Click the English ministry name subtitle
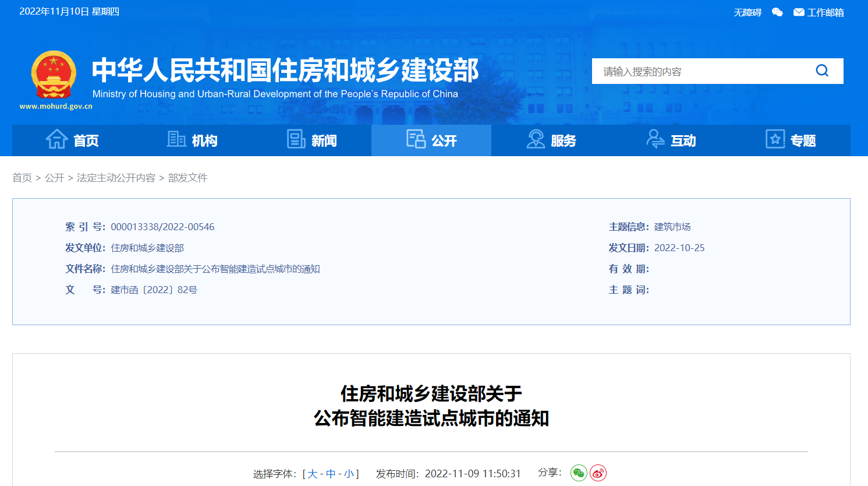This screenshot has width=868, height=486. click(x=275, y=94)
